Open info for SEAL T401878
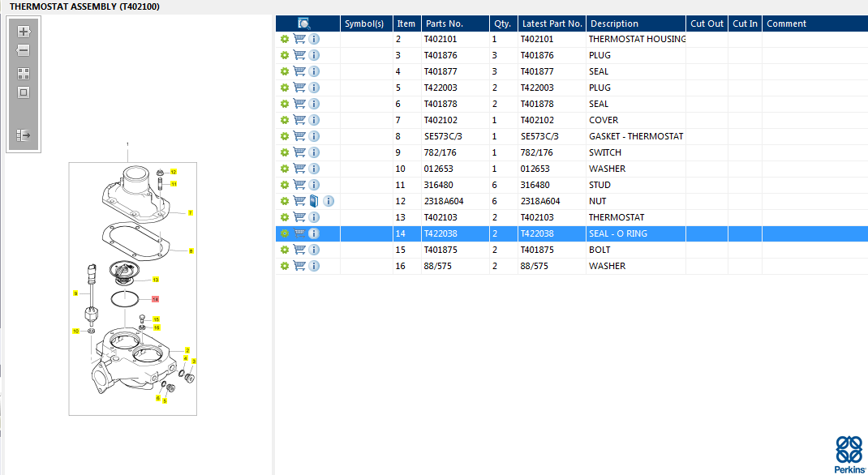Image resolution: width=868 pixels, height=475 pixels. click(314, 104)
